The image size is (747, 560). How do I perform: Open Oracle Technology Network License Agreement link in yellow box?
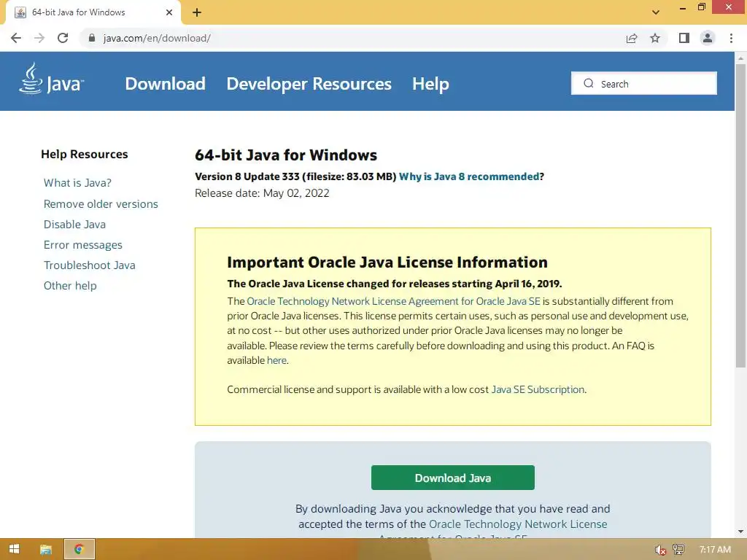[x=393, y=301]
